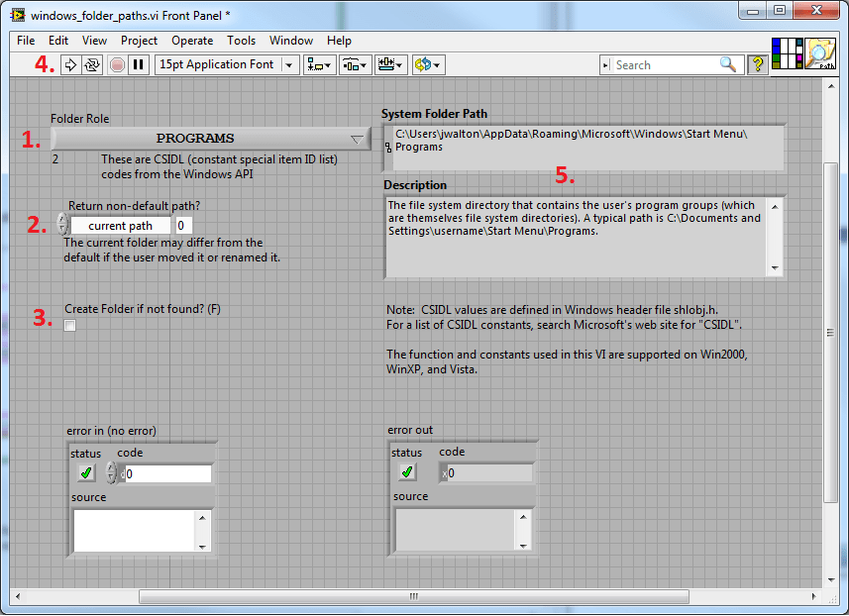Open the Tools menu

[x=241, y=41]
